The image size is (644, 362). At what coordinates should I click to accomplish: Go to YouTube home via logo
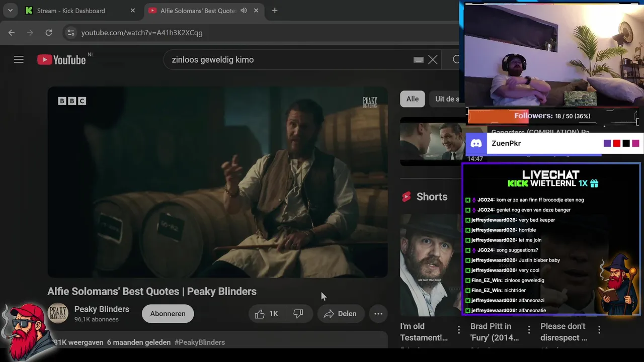click(61, 60)
